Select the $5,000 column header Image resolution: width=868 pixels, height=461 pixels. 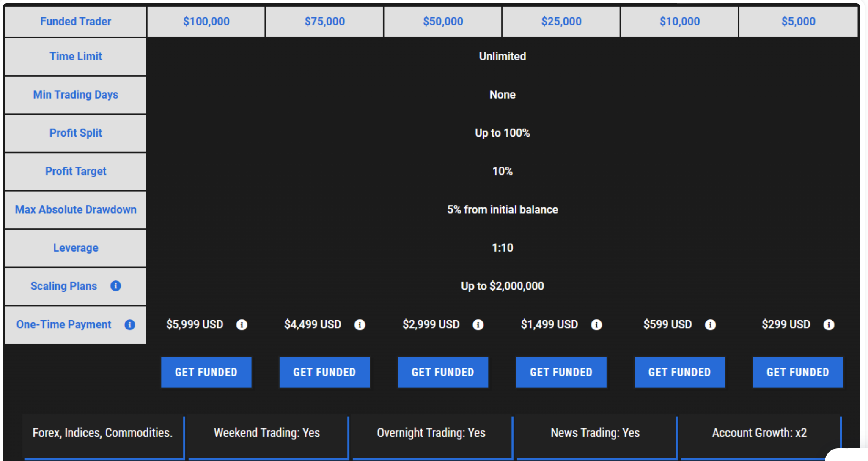click(x=798, y=21)
